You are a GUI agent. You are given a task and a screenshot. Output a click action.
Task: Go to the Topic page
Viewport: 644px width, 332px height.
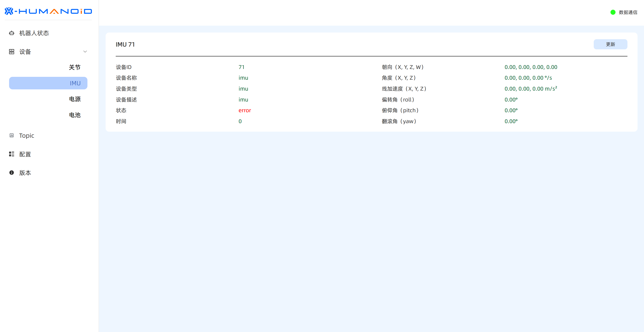pyautogui.click(x=26, y=135)
